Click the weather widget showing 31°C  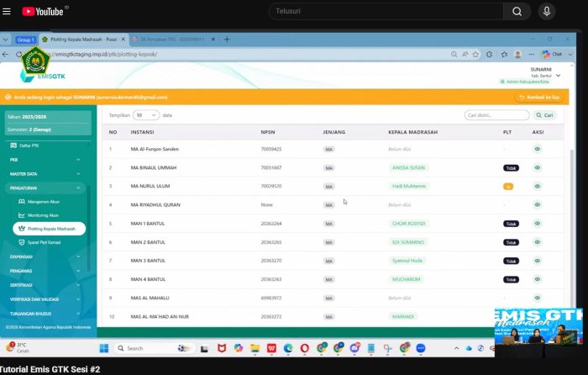tap(17, 347)
